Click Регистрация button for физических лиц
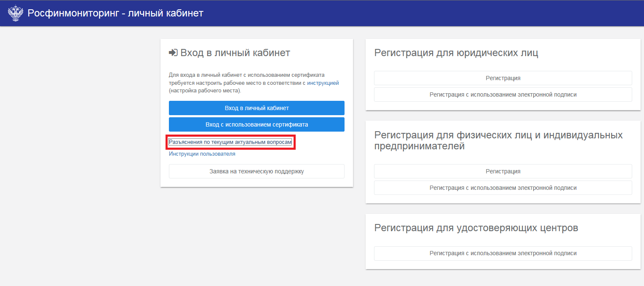This screenshot has height=286, width=644. click(x=503, y=171)
